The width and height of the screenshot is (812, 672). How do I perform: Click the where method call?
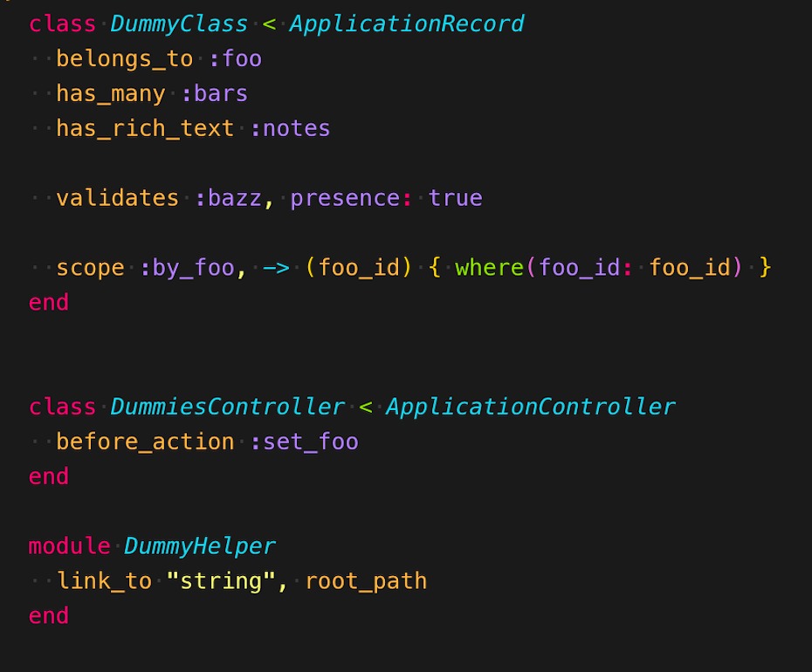click(x=489, y=268)
